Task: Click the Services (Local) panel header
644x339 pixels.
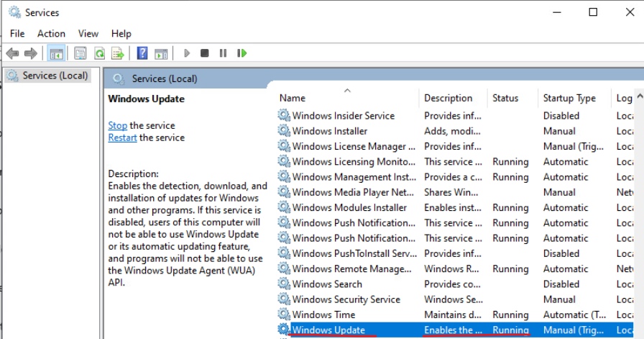Action: click(x=165, y=79)
